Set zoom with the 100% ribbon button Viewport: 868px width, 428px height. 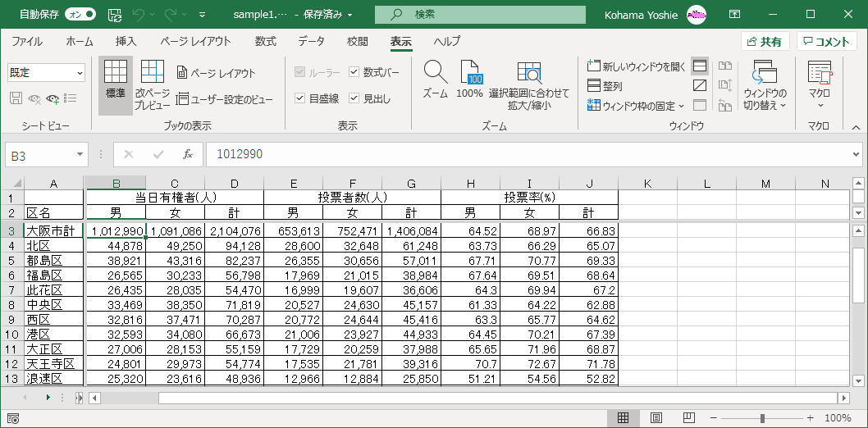click(469, 80)
